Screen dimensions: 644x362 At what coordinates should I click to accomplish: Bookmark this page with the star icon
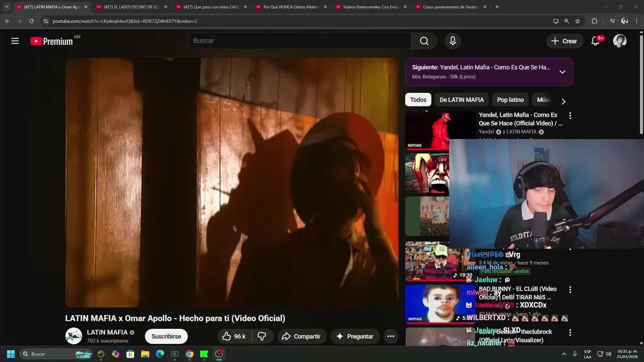coord(578,21)
